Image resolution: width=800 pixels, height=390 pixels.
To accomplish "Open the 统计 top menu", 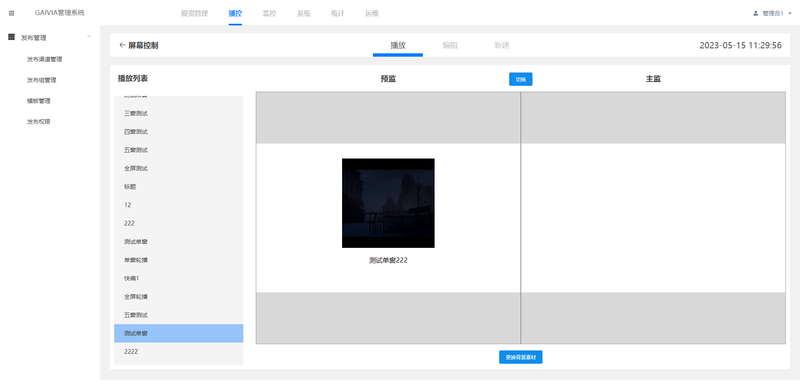I will pyautogui.click(x=338, y=14).
